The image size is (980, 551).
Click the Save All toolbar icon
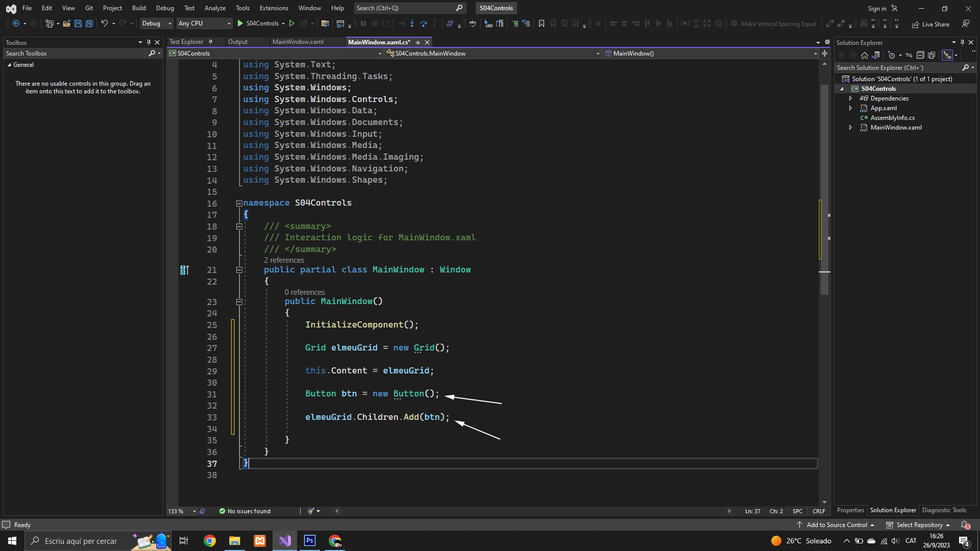tap(89, 23)
